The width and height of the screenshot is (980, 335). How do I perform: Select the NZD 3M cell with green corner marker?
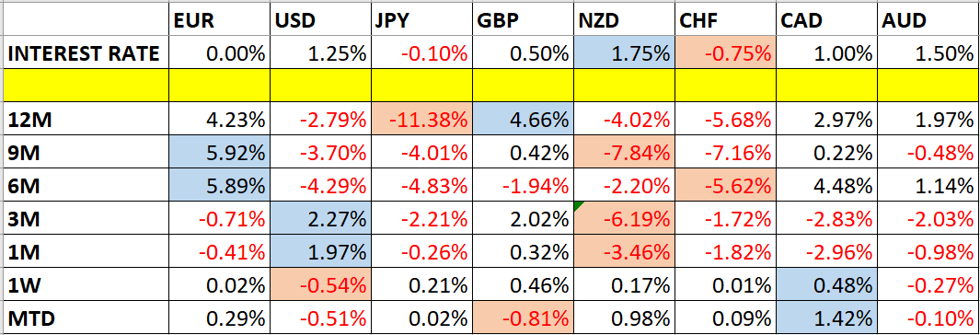[624, 219]
